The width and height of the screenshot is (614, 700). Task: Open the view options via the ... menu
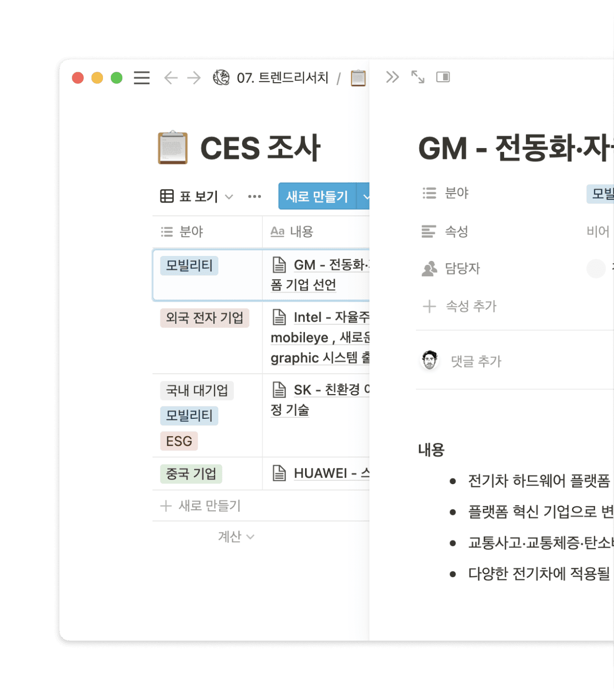coord(255,196)
